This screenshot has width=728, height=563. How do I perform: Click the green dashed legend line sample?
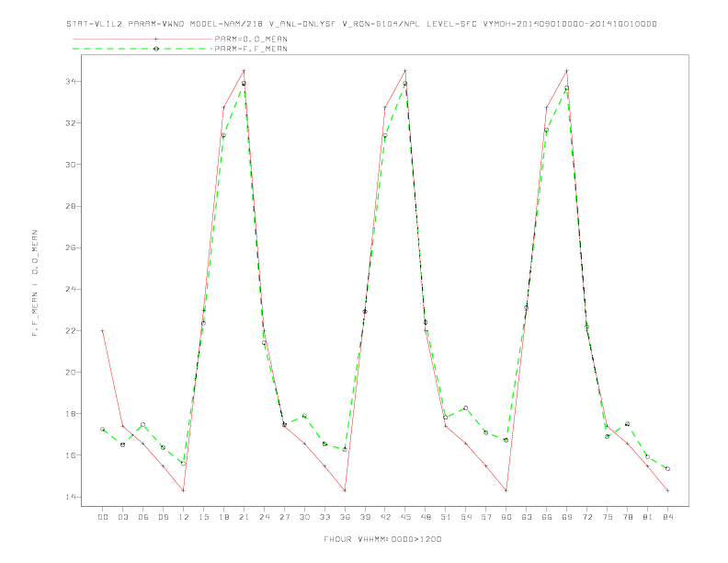tap(142, 49)
